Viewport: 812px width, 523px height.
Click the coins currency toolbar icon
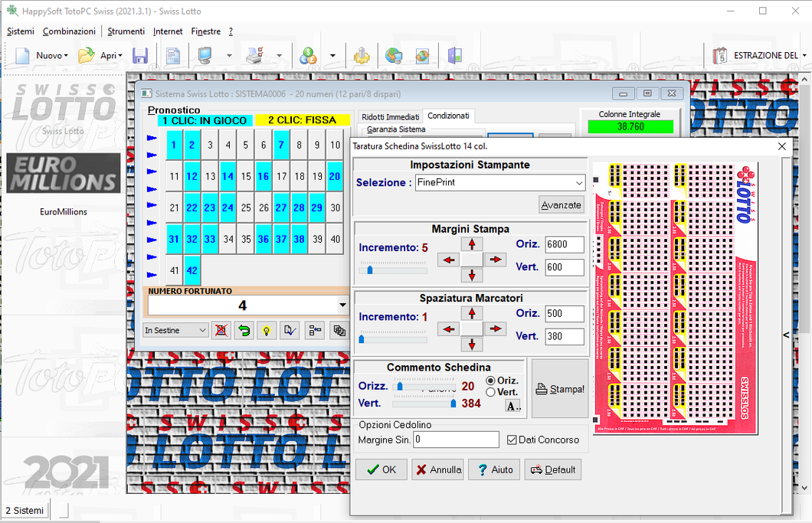(x=307, y=56)
